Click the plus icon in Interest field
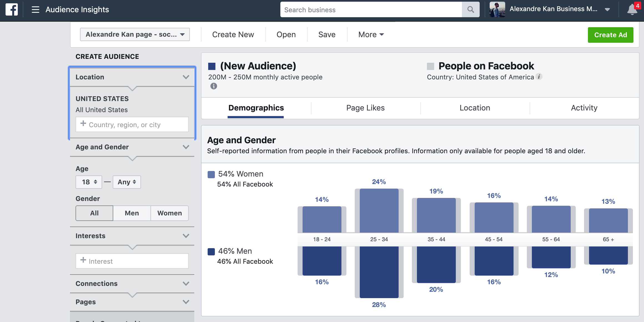Viewport: 644px width, 322px height. click(x=83, y=261)
